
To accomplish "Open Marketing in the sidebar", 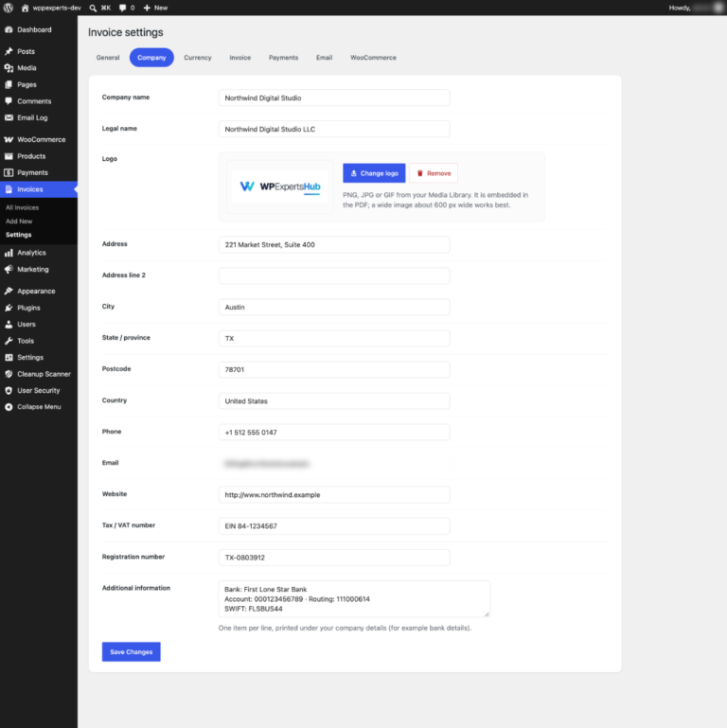I will (39, 269).
